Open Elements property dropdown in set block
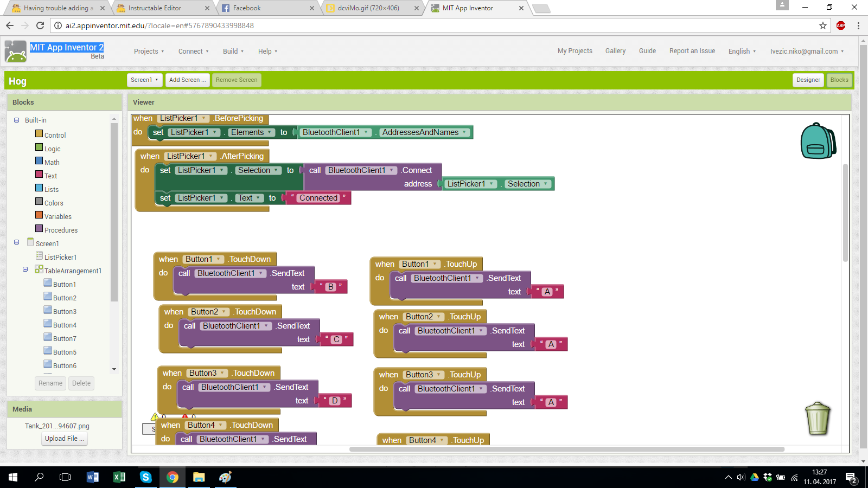Screen dimensions: 868x488 click(251, 132)
